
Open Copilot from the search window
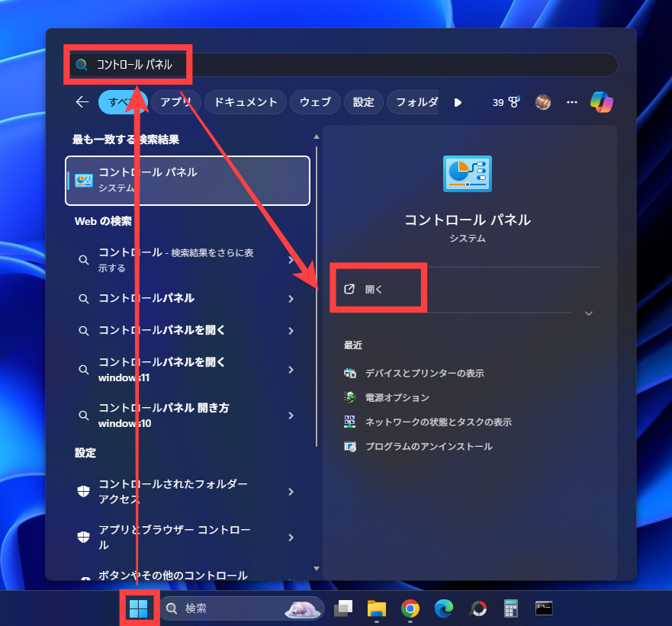[x=602, y=101]
